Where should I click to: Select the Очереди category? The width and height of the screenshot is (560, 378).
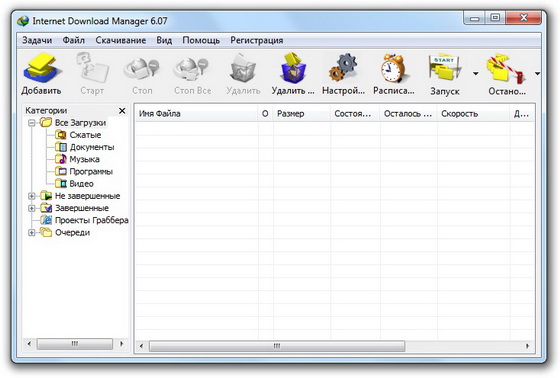(x=72, y=233)
